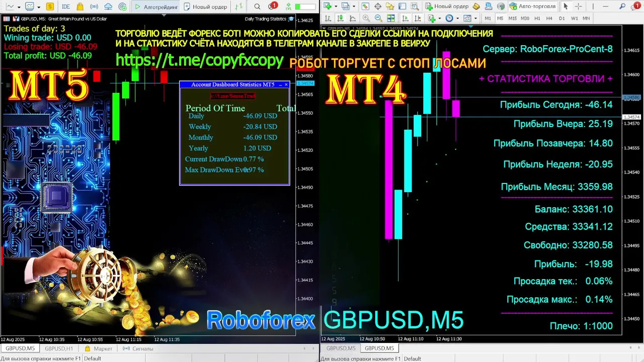Open the search magnifier in MT5 toolbar
644x362 pixels.
[x=257, y=7]
